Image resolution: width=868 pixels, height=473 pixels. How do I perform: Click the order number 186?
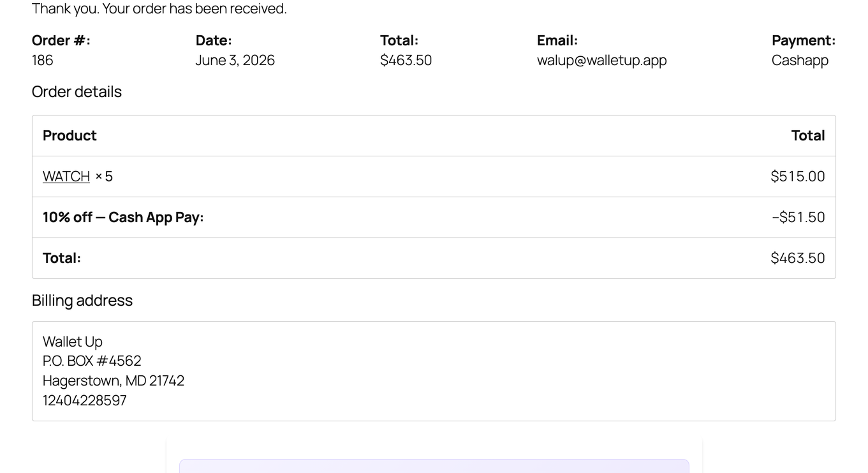pos(42,60)
